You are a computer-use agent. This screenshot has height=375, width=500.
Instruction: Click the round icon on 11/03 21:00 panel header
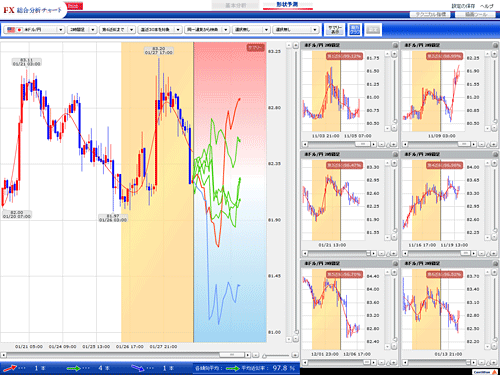tap(395, 45)
